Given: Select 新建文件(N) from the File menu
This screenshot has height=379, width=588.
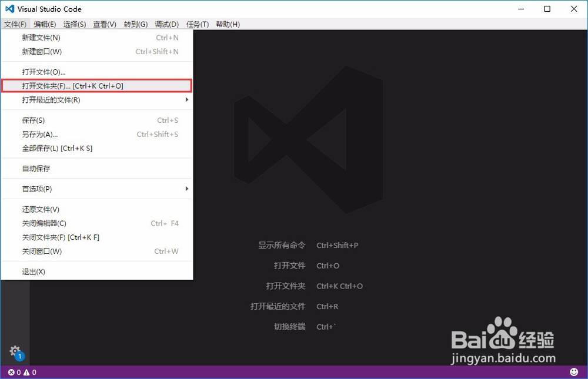Looking at the screenshot, I should point(41,37).
